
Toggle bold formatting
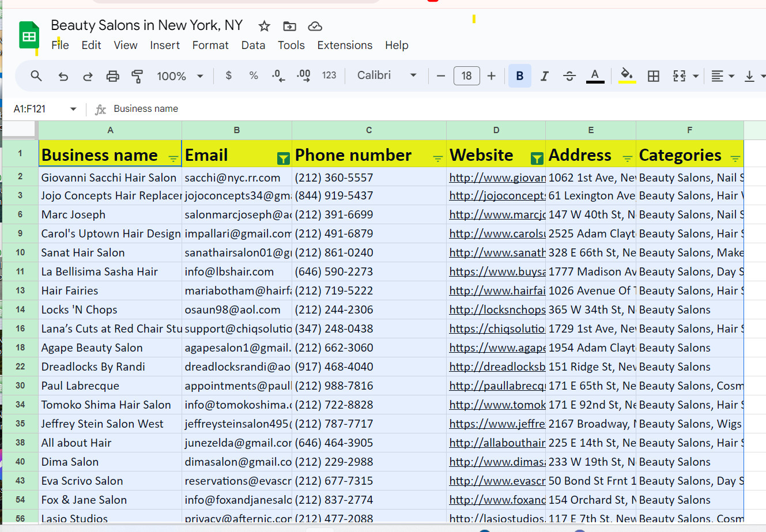[520, 76]
